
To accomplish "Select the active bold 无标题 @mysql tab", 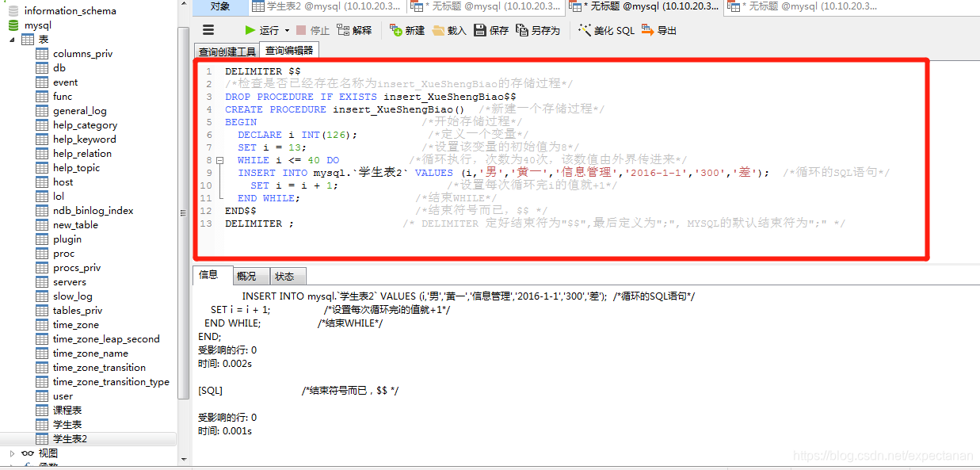I will click(x=644, y=6).
